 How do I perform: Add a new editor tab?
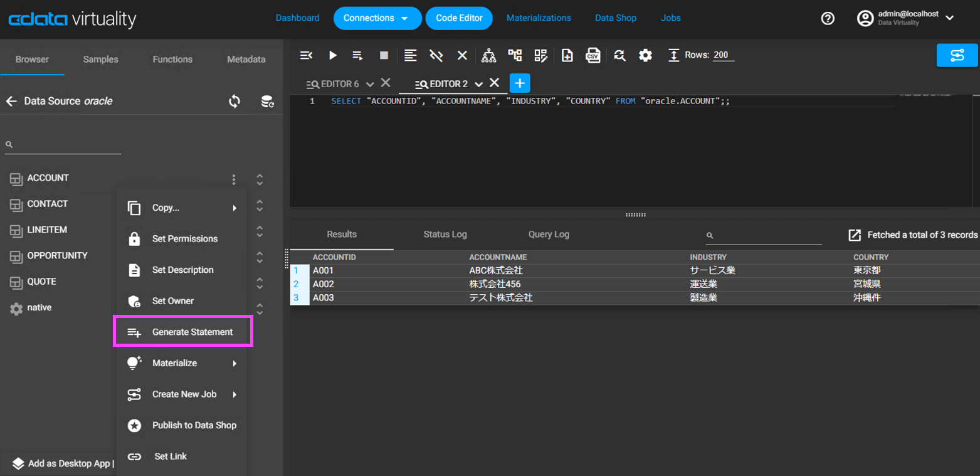click(520, 83)
